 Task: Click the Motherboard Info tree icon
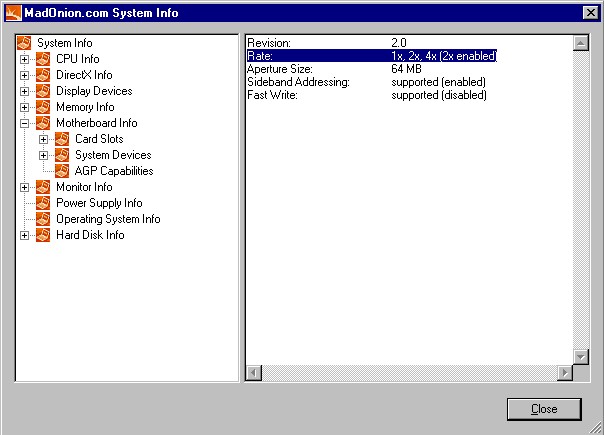pyautogui.click(x=43, y=123)
